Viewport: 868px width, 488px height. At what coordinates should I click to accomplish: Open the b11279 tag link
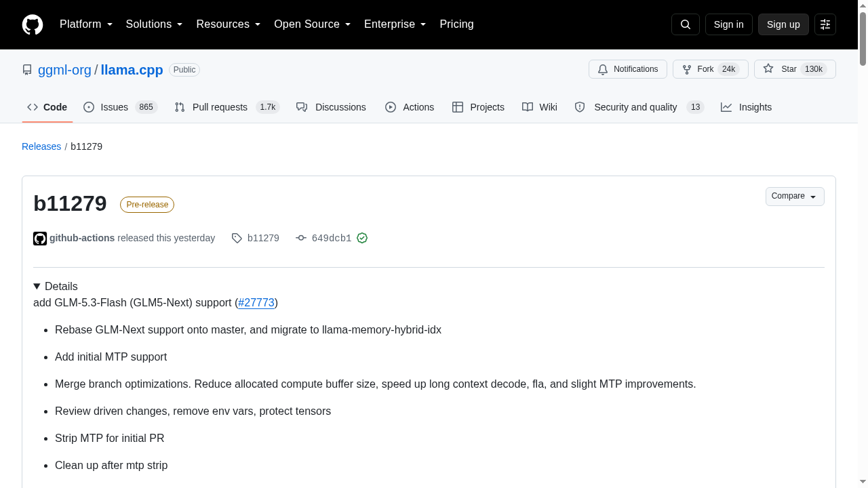pos(263,238)
